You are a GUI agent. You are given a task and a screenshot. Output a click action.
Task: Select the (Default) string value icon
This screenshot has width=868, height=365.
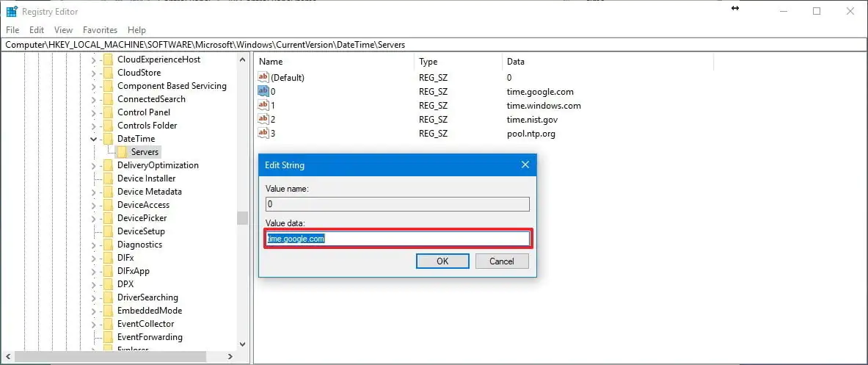[x=264, y=78]
